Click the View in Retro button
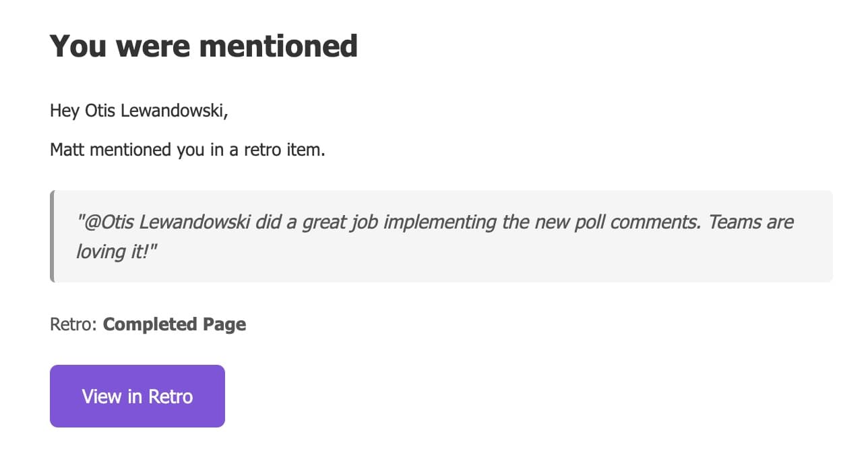 (137, 396)
